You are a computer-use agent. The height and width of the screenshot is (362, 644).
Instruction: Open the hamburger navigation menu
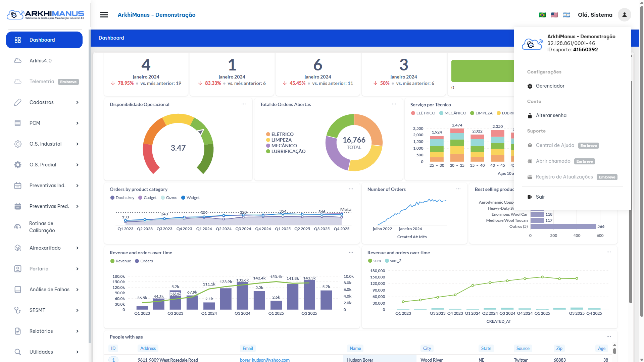pyautogui.click(x=104, y=15)
